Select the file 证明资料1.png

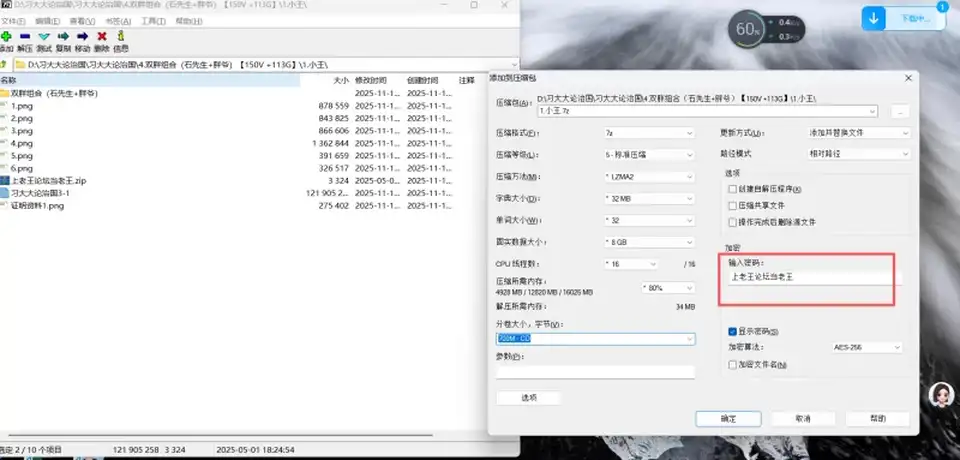pyautogui.click(x=37, y=206)
